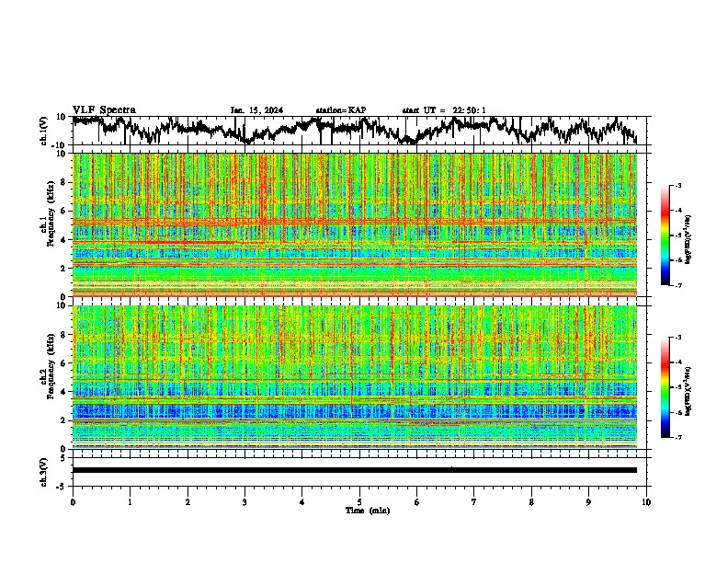
Task: Click the -7 label on ch.2 color bar
Action: (678, 437)
